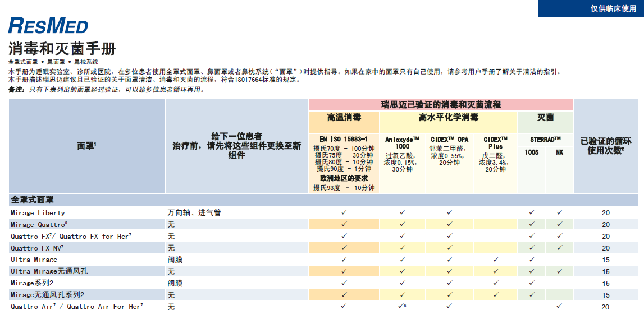This screenshot has height=310, width=644.
Task: Click the 100S sub-column header
Action: pos(532,152)
